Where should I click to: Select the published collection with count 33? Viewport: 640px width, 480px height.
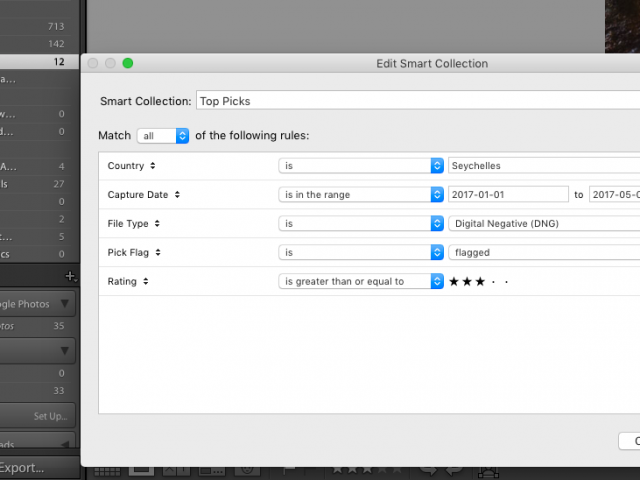pos(39,391)
